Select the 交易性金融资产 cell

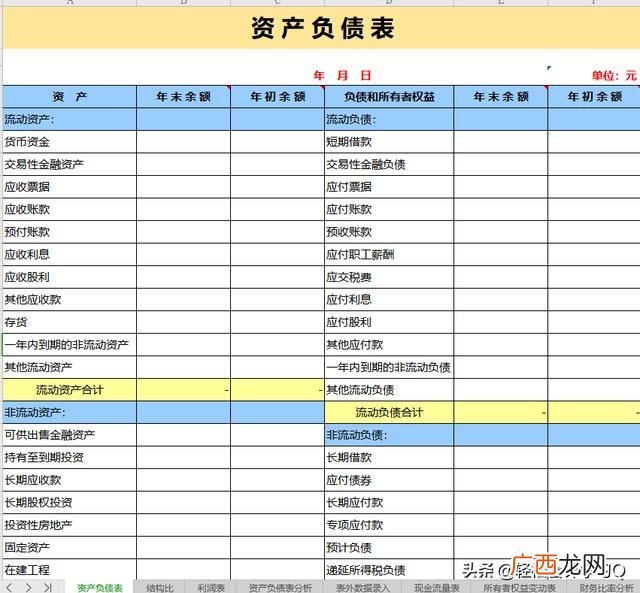point(69,164)
